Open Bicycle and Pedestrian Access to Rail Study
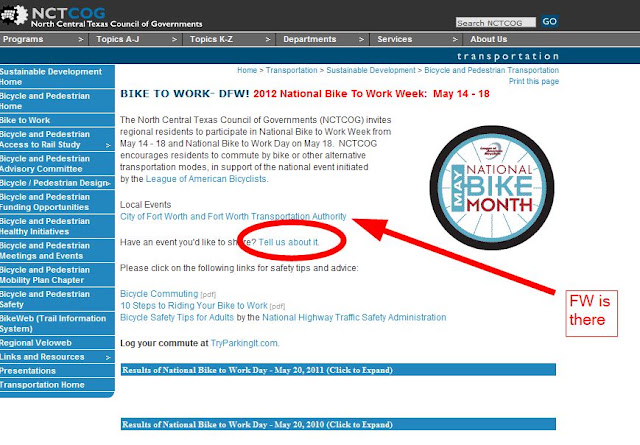This screenshot has width=640, height=445. (x=57, y=139)
